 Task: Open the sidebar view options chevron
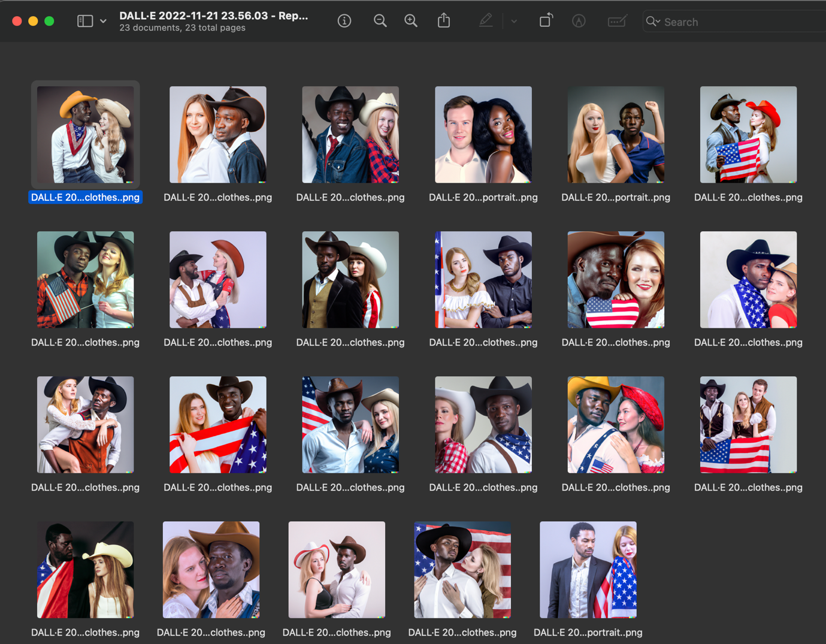pos(103,21)
